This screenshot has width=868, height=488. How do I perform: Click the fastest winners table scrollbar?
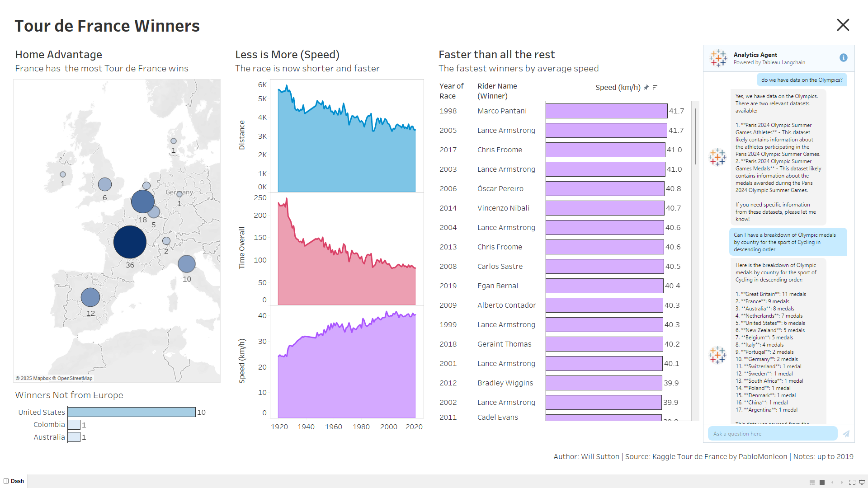click(695, 136)
